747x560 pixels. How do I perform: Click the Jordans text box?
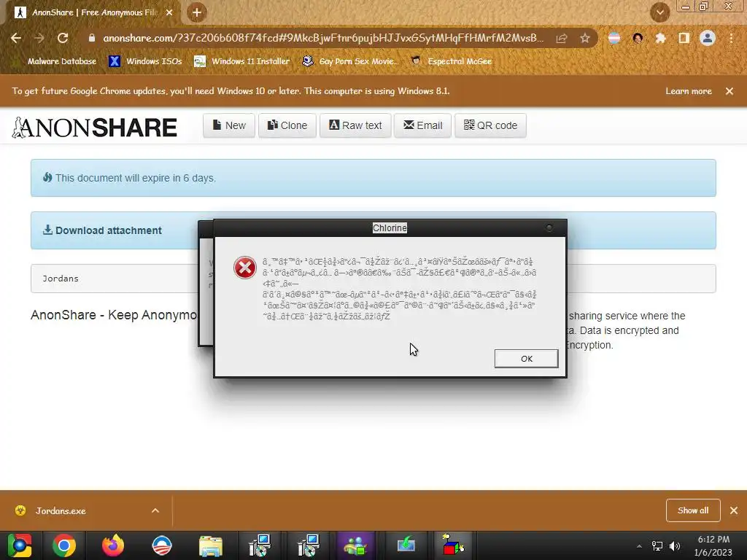click(x=115, y=279)
